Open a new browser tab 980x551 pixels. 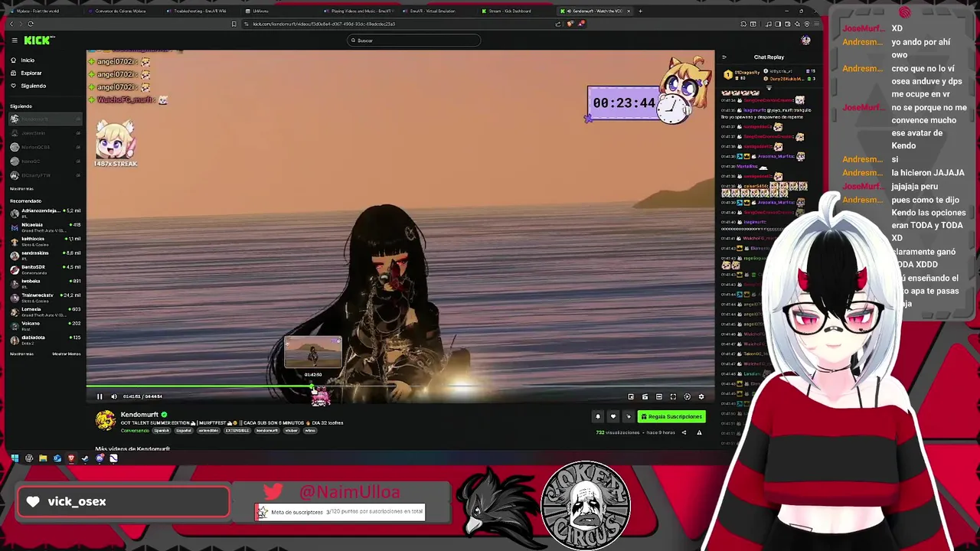pos(640,11)
